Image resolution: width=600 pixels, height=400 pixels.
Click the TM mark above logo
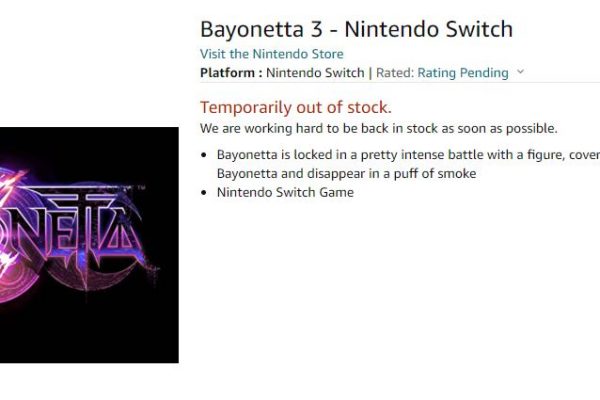140,187
